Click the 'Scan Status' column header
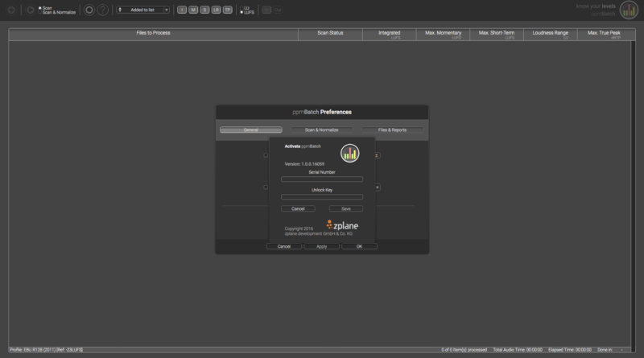The image size is (644, 358). (x=330, y=34)
